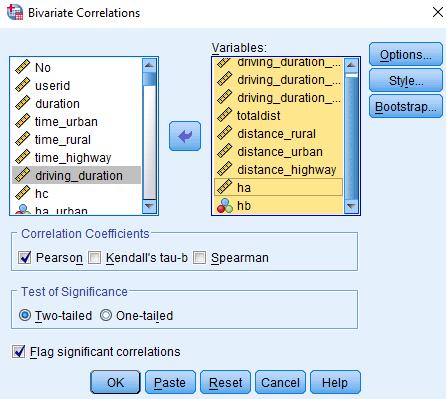Image resolution: width=446 pixels, height=399 pixels.
Task: Uncheck the Pearson checkbox
Action: (x=25, y=257)
